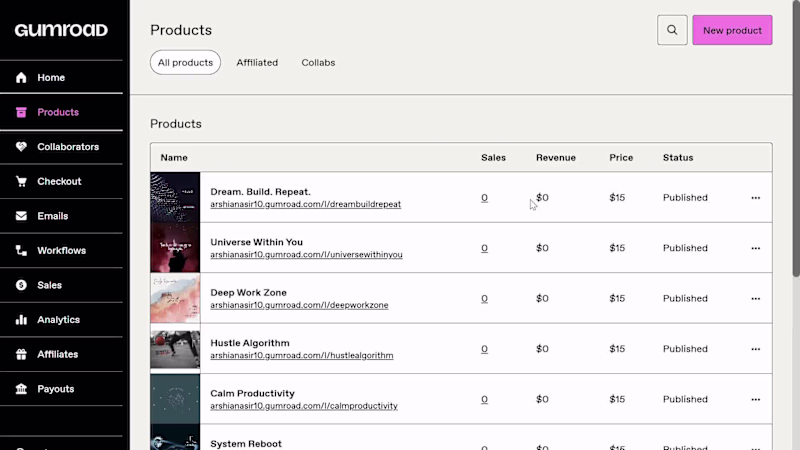Click the Name column header
The width and height of the screenshot is (800, 450).
(174, 158)
